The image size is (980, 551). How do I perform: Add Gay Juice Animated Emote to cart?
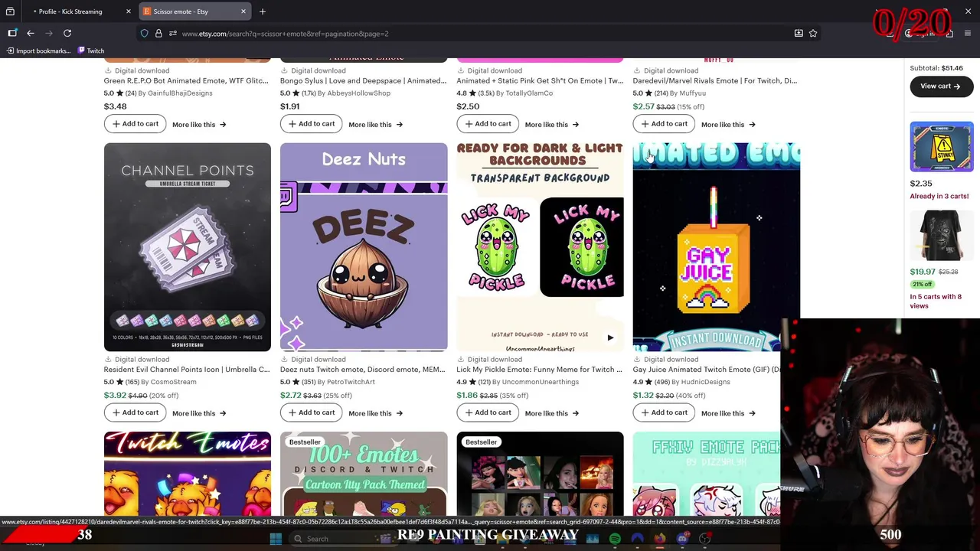pos(664,412)
